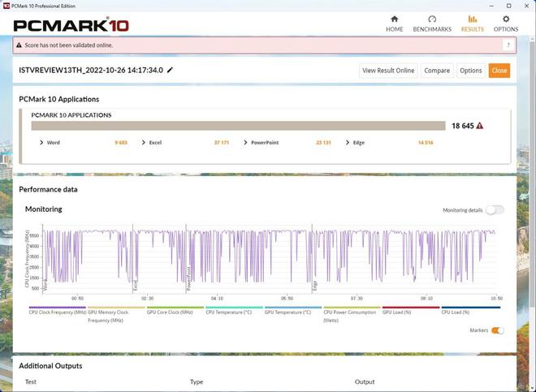
Task: Expand the Excel score details
Action: click(x=143, y=143)
